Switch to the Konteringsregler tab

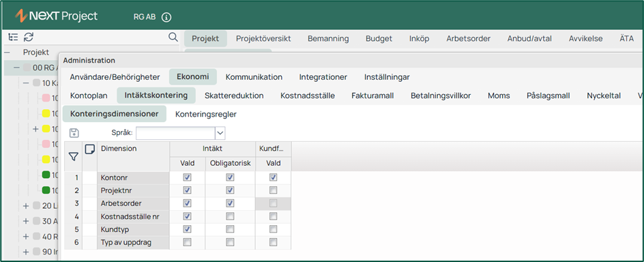pos(206,114)
